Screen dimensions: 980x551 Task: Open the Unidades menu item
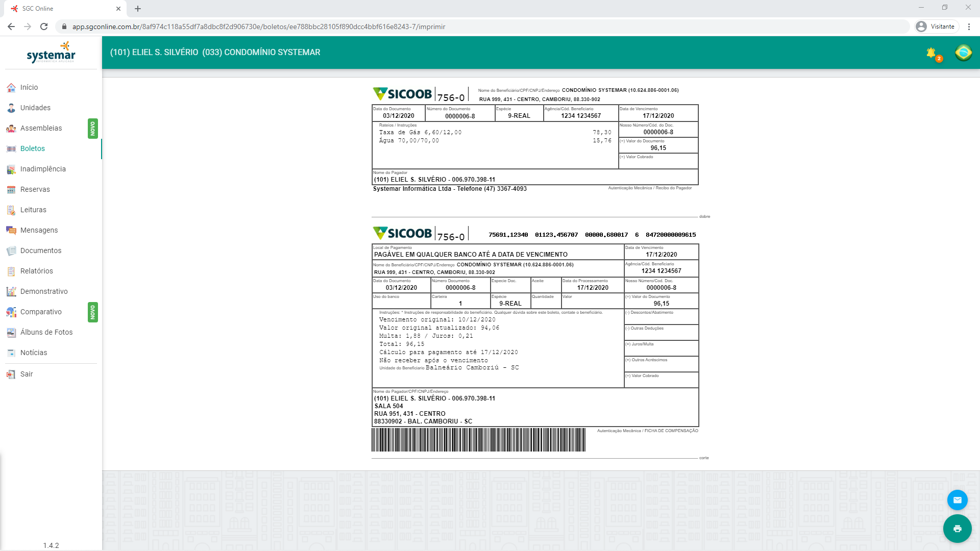[x=51, y=108]
